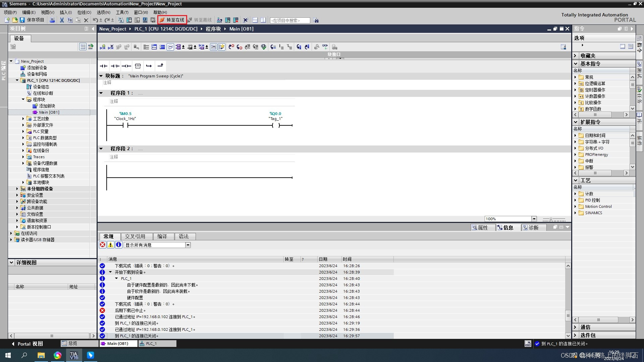The image size is (644, 362).
Task: Click the New project icon in main toolbar
Action: click(7, 20)
